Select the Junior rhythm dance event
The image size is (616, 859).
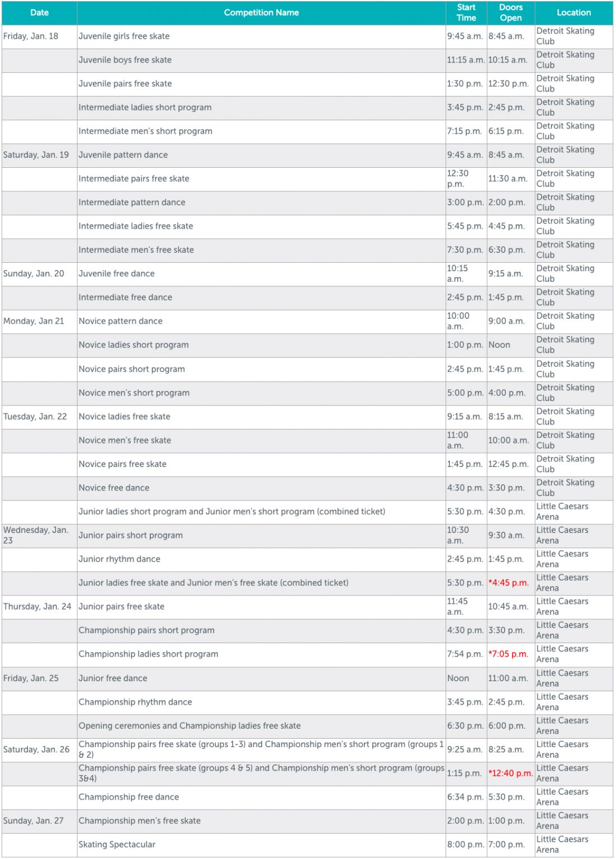point(119,559)
